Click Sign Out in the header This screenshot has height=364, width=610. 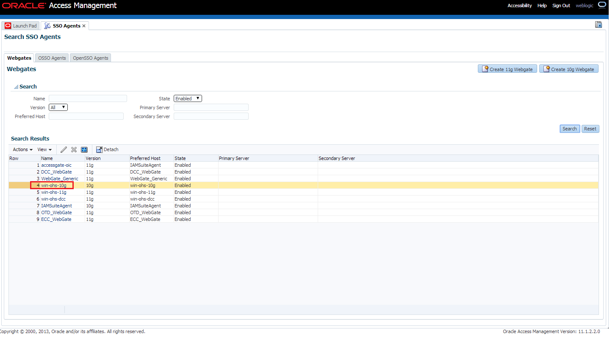click(561, 6)
